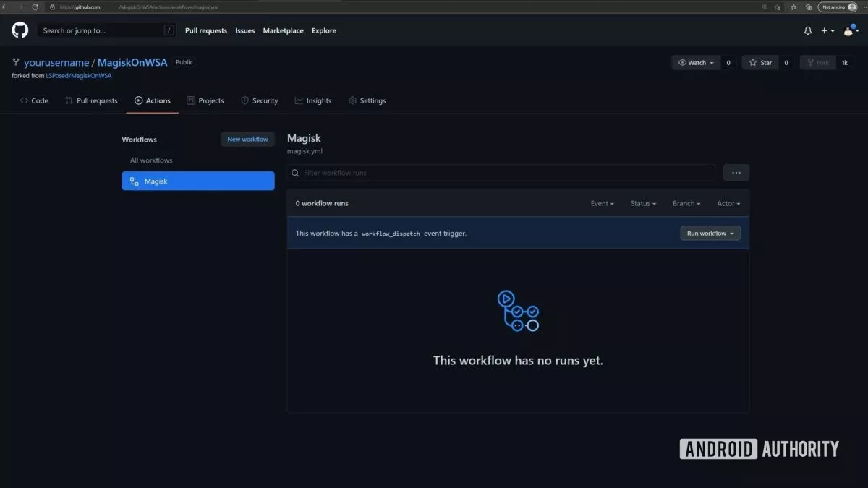Open the fork count 1k

click(x=844, y=63)
